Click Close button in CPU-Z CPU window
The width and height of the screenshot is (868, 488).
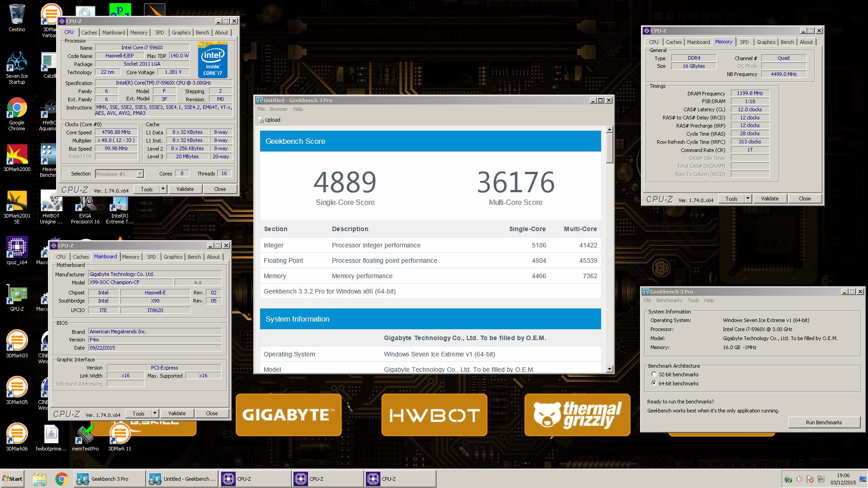(x=220, y=189)
